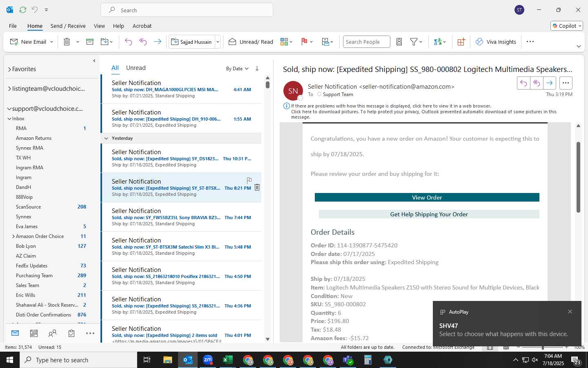Click the New Email button
Viewport: 588px width, 368px height.
coord(28,42)
